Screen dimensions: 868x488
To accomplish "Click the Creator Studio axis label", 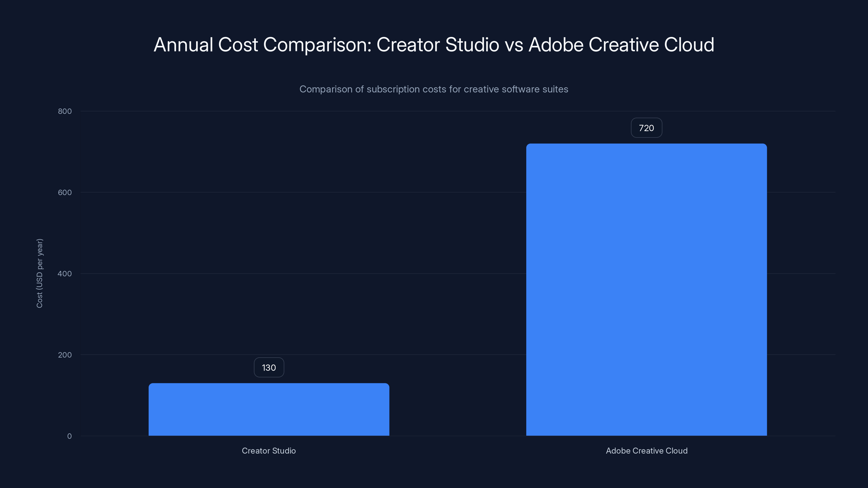I will click(x=269, y=451).
